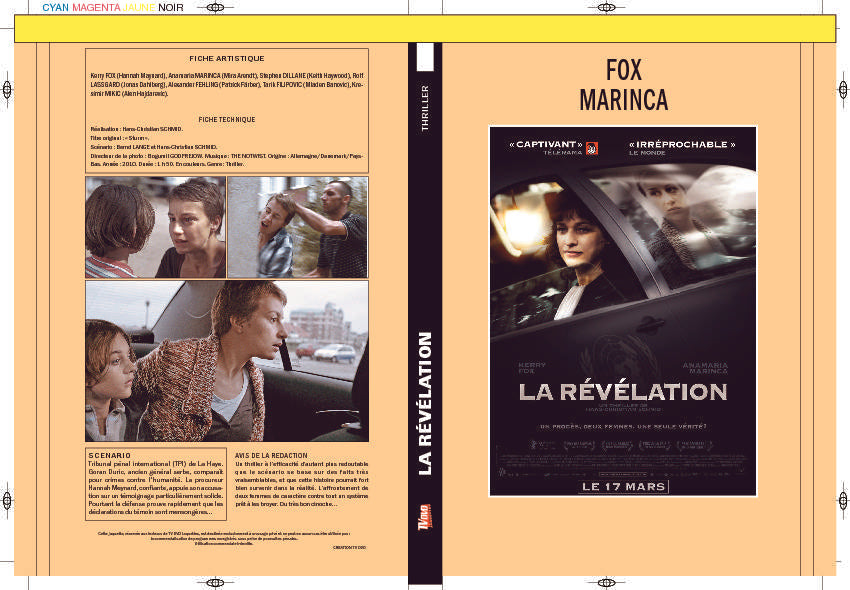Select the yellow banner strip at top

pyautogui.click(x=425, y=29)
